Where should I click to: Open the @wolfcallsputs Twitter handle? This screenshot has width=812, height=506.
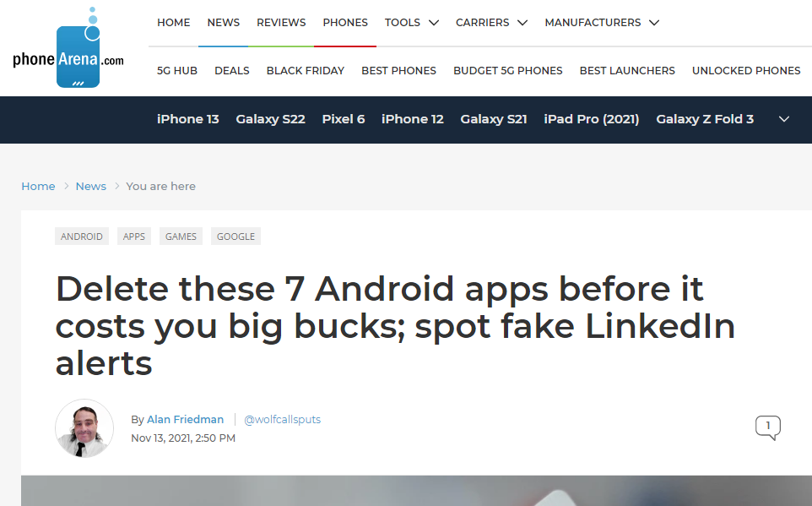pyautogui.click(x=282, y=420)
